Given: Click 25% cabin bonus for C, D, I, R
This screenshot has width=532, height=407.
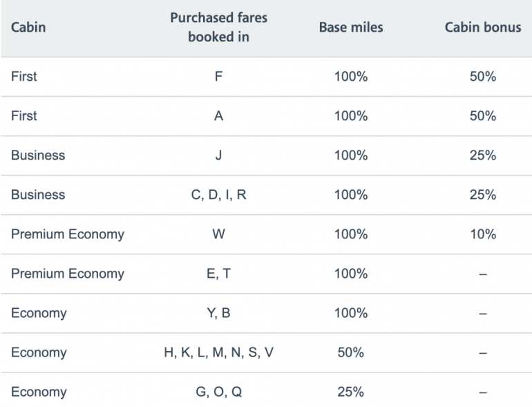Looking at the screenshot, I should tap(483, 195).
